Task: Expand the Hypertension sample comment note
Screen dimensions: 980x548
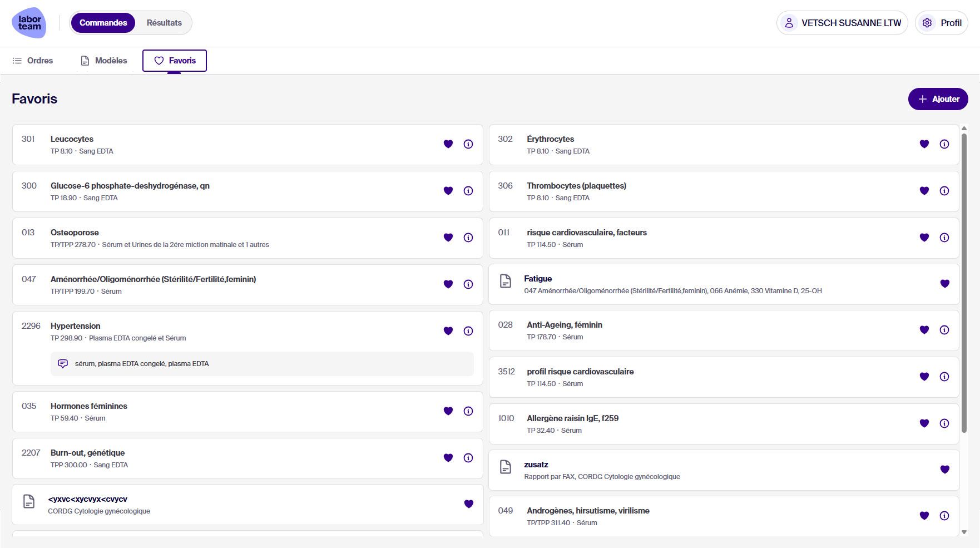Action: click(262, 364)
